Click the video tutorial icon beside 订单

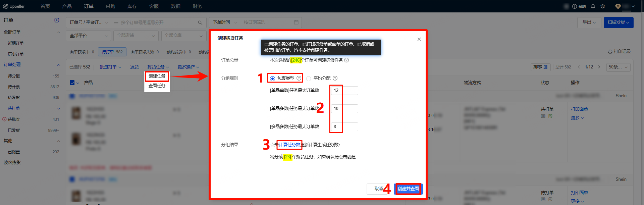[x=57, y=20]
